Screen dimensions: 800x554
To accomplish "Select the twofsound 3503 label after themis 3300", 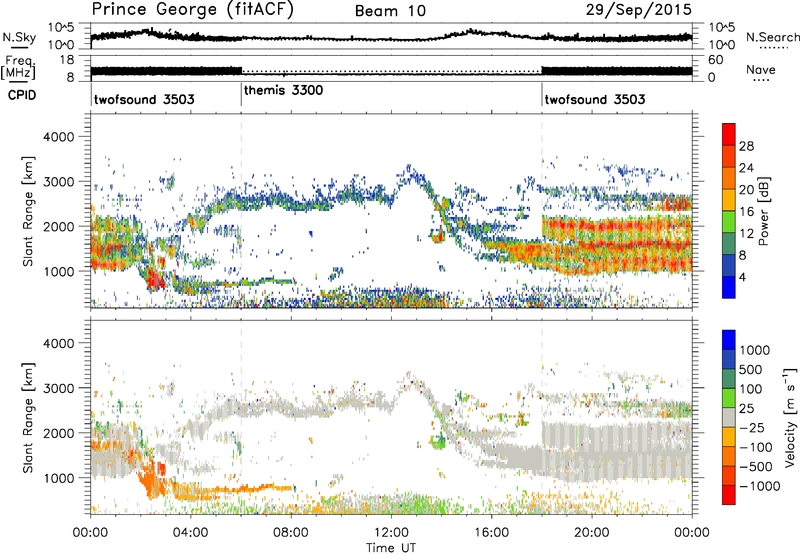I will (x=594, y=99).
